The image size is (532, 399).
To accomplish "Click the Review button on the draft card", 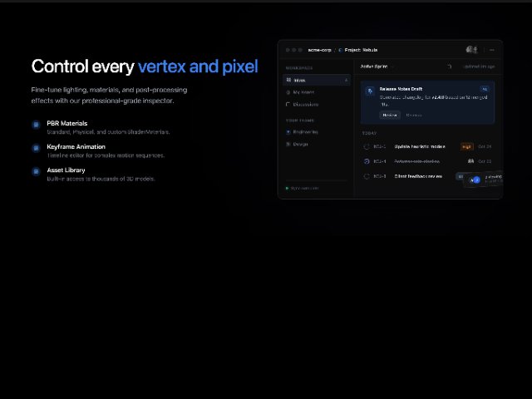I will pyautogui.click(x=390, y=115).
